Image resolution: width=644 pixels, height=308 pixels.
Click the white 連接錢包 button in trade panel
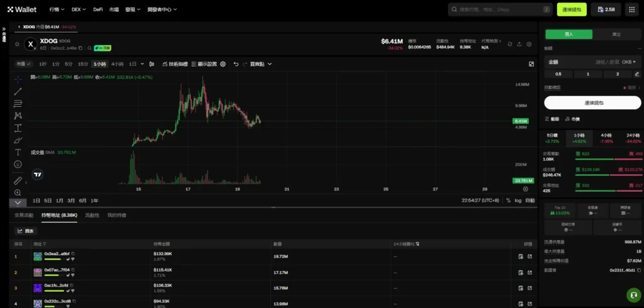(592, 102)
